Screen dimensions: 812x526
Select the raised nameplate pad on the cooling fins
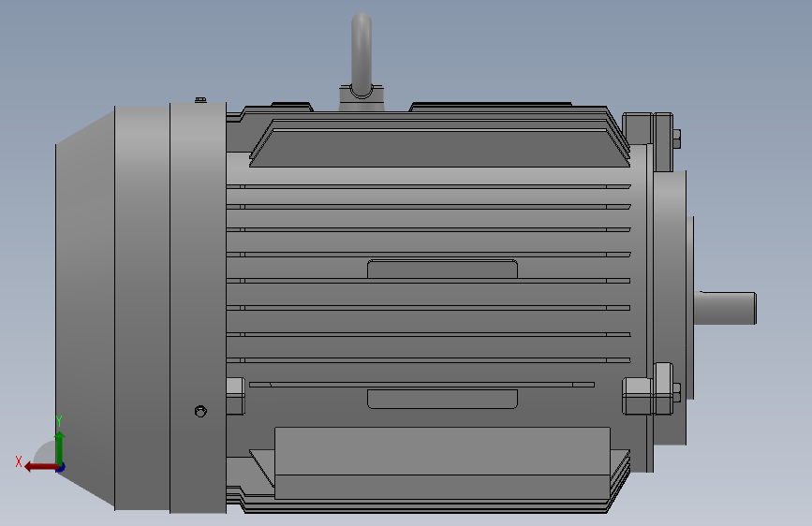(442, 270)
